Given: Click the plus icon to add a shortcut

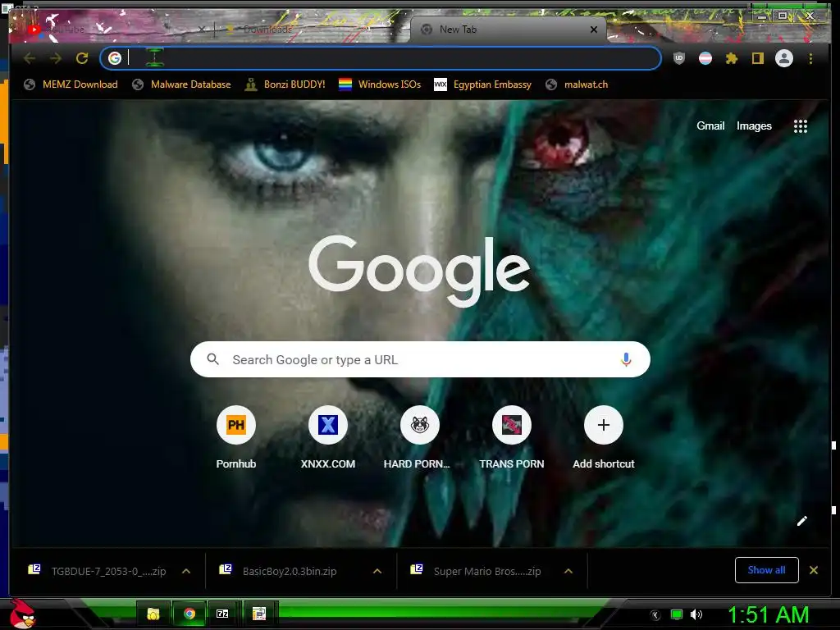Looking at the screenshot, I should pyautogui.click(x=604, y=425).
